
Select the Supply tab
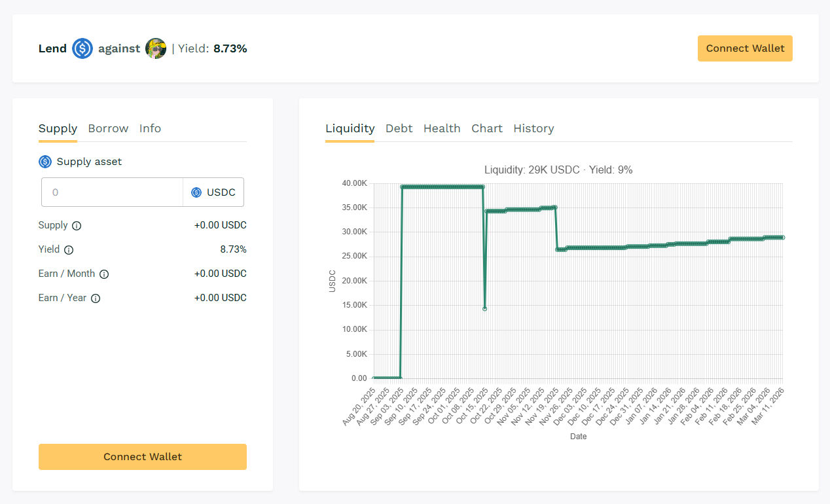tap(58, 128)
